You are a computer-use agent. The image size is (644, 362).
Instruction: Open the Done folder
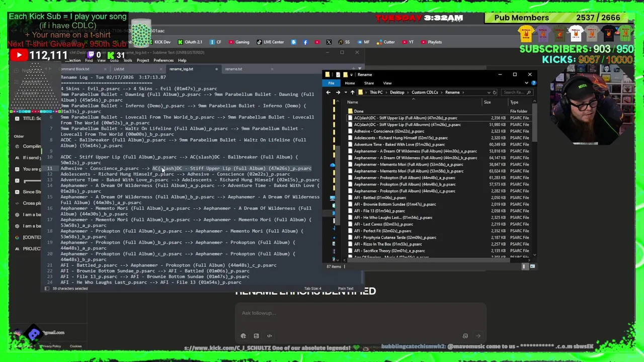tap(358, 111)
